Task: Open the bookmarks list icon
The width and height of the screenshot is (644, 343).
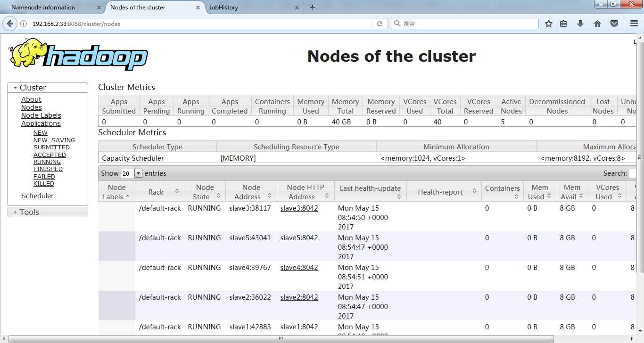Action: [x=563, y=24]
